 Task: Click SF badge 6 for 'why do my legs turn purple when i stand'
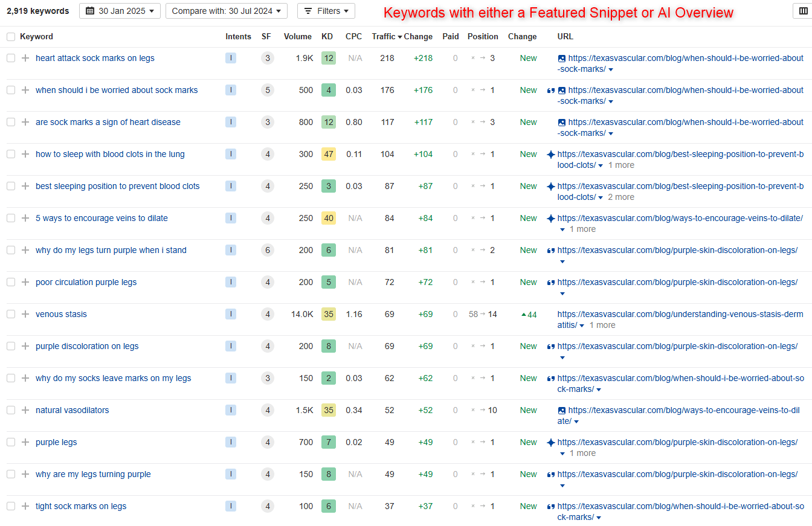pos(268,251)
